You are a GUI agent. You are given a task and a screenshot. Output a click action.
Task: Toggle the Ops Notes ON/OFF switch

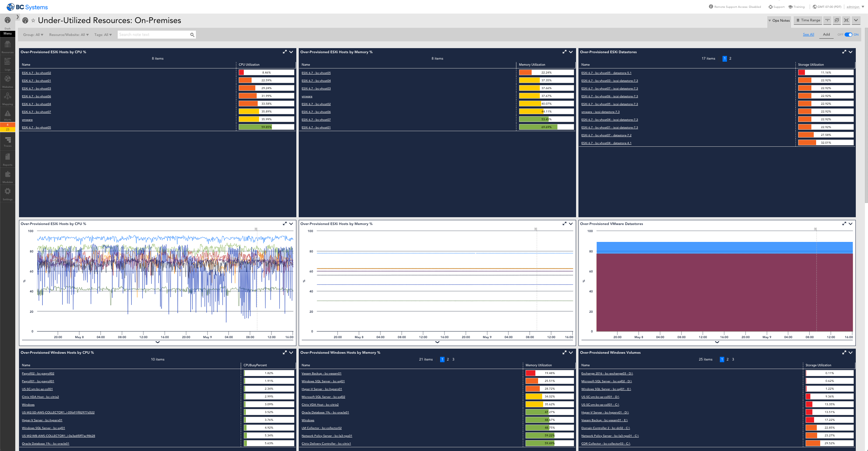848,35
